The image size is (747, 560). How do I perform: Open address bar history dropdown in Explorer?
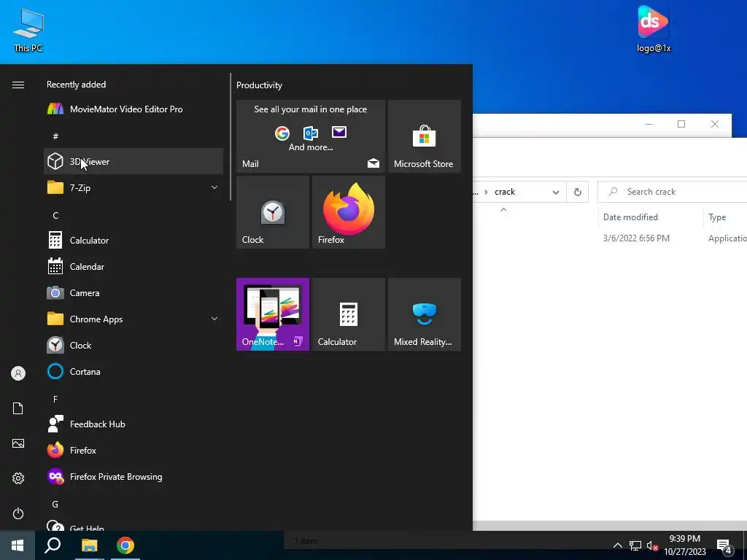coord(555,192)
